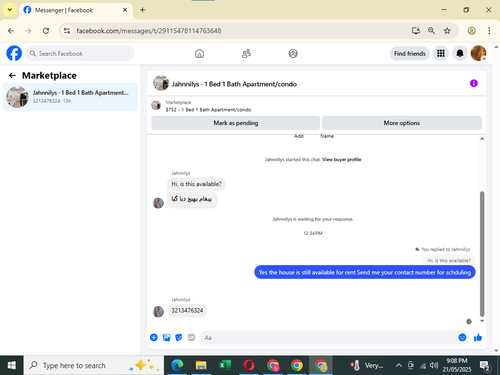The width and height of the screenshot is (500, 375).
Task: Show hidden system tray icons
Action: pos(399,365)
